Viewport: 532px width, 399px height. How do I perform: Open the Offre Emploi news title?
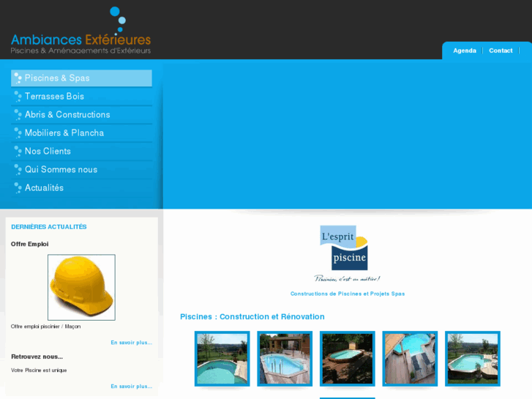(29, 244)
